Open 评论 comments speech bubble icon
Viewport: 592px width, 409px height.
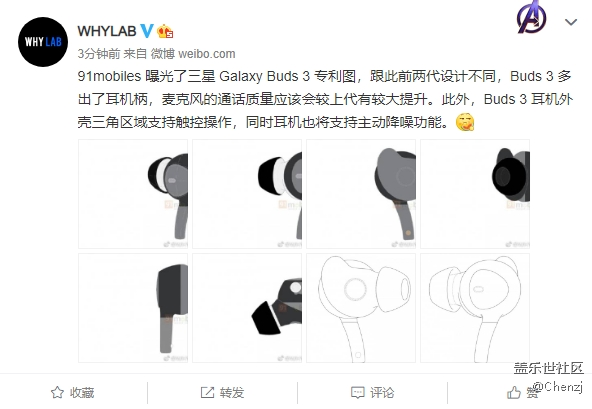[x=358, y=392]
